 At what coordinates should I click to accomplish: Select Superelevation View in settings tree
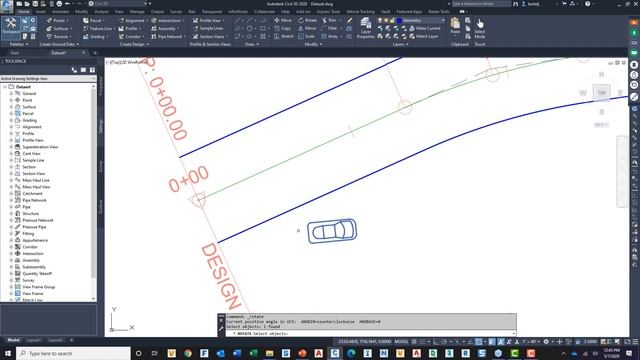(40, 147)
